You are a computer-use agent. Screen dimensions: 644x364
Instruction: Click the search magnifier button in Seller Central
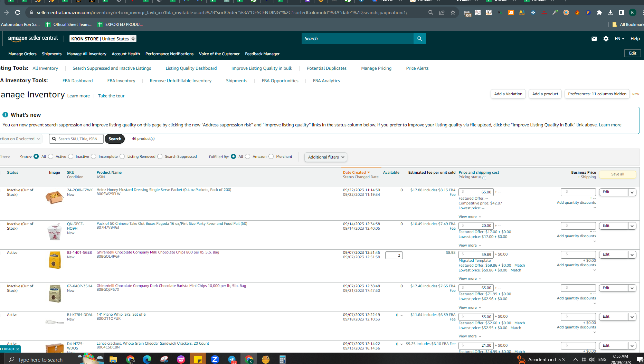click(x=419, y=38)
